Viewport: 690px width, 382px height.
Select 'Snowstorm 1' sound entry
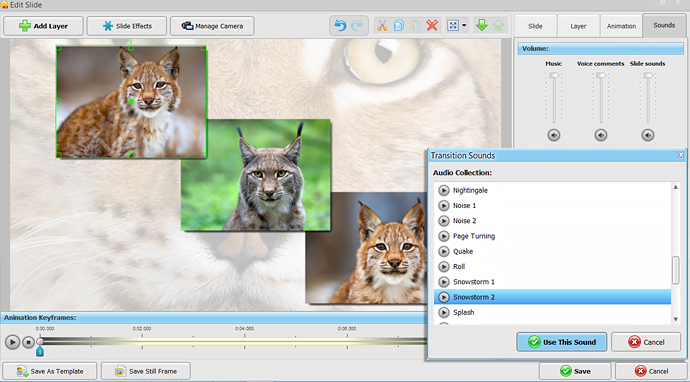pos(553,282)
